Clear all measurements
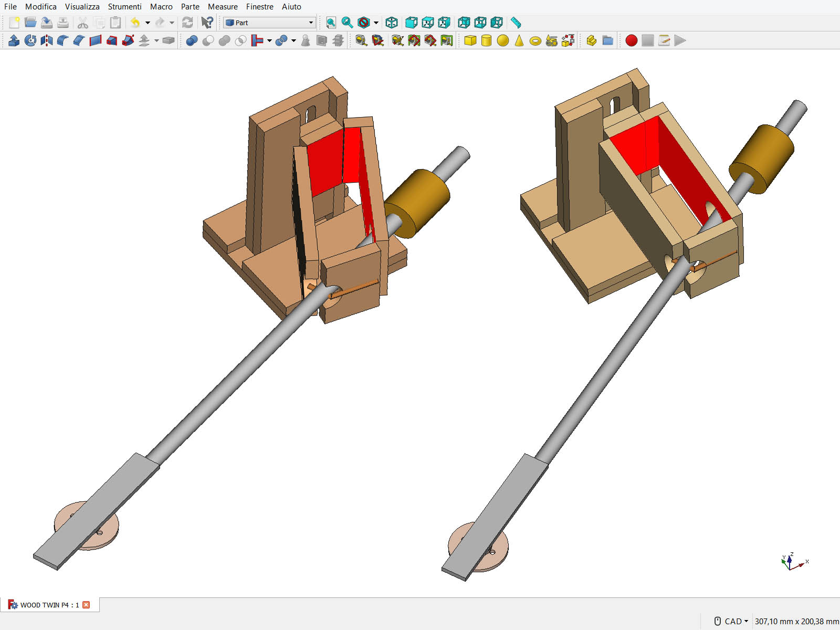The width and height of the screenshot is (840, 630). (x=397, y=40)
